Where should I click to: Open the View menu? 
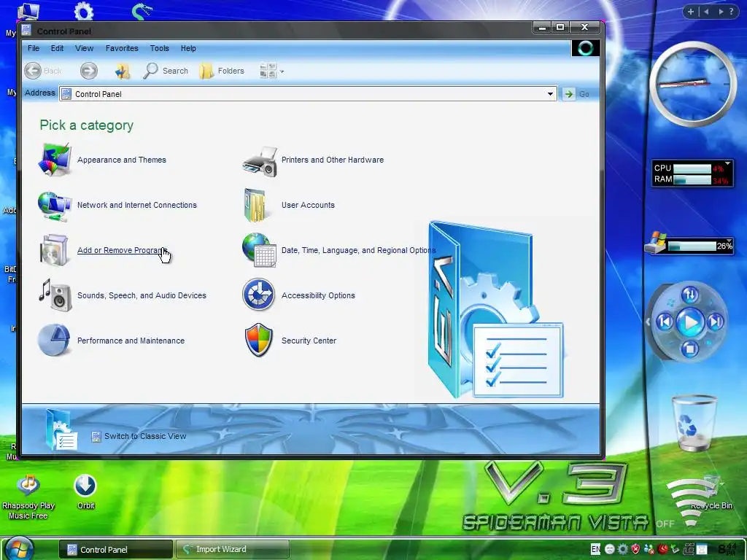[x=84, y=48]
